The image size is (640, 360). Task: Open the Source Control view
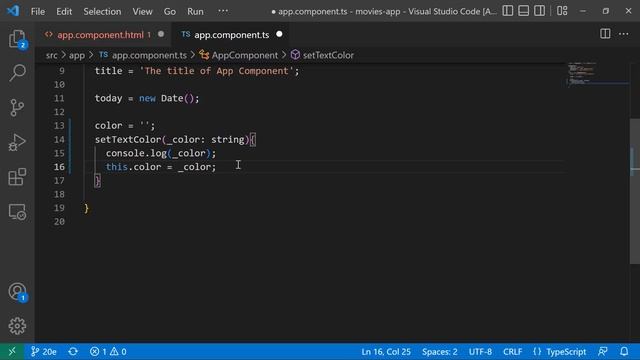17,108
